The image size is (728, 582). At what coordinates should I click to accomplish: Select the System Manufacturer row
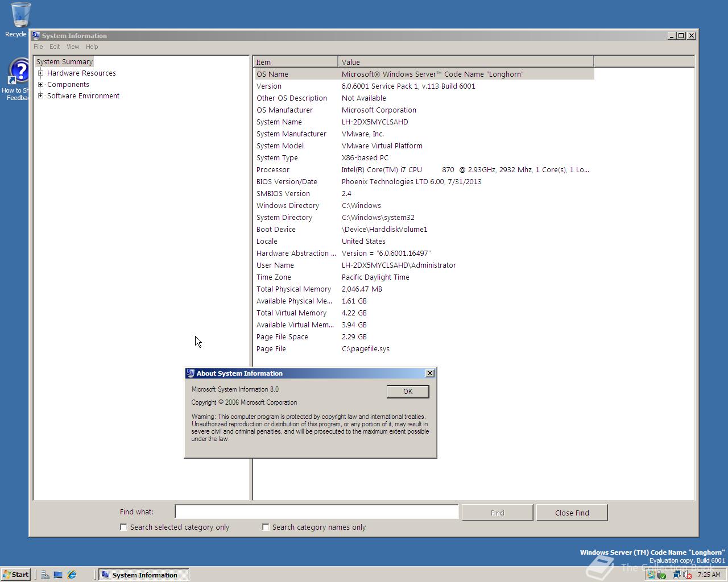tap(424, 134)
